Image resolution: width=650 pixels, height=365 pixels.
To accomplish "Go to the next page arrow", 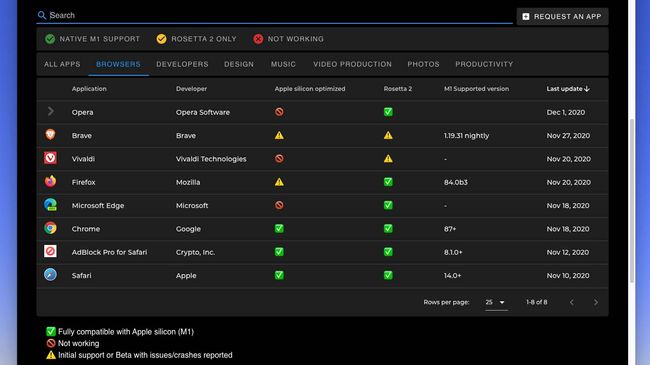I will (x=596, y=302).
